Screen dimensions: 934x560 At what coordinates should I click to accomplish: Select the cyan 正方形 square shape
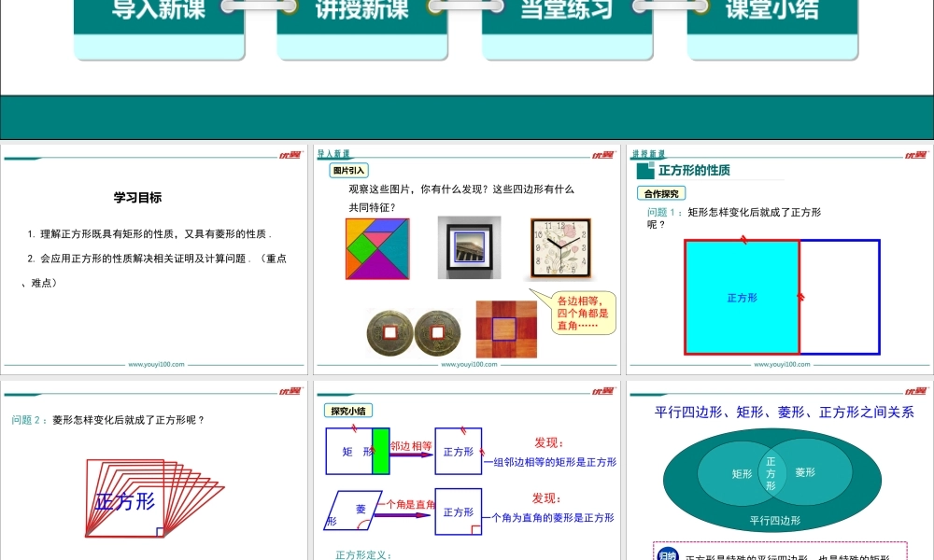point(743,297)
